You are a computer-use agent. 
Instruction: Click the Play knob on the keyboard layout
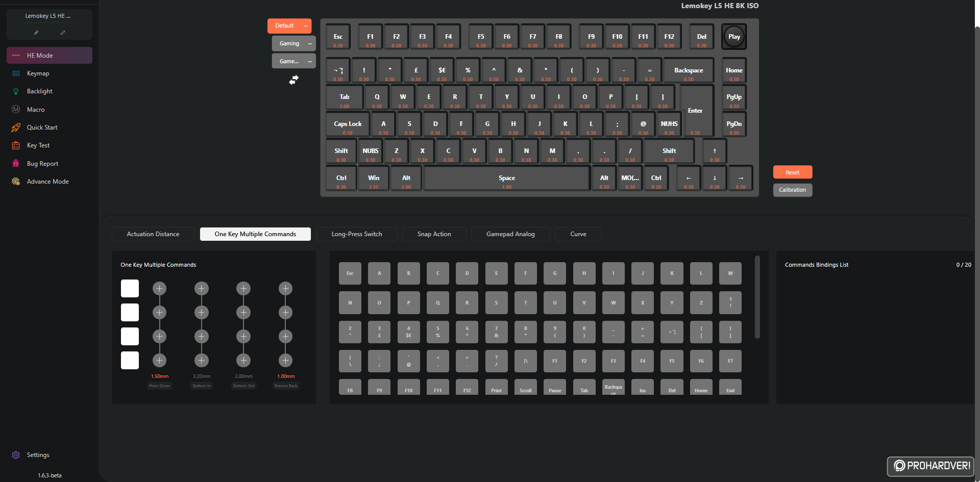734,37
